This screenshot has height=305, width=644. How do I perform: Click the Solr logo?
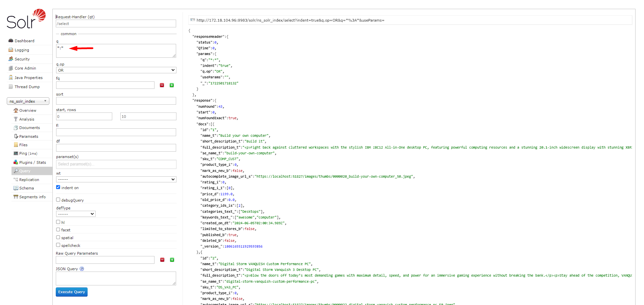pyautogui.click(x=26, y=19)
